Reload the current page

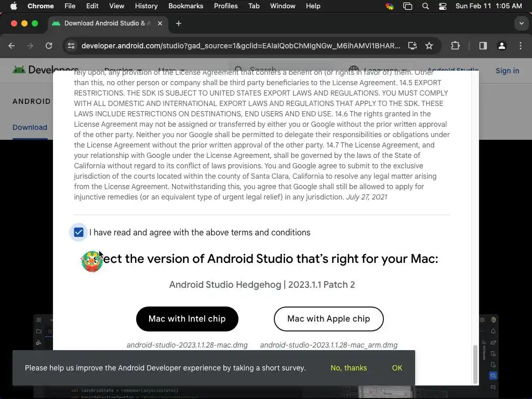tap(49, 46)
